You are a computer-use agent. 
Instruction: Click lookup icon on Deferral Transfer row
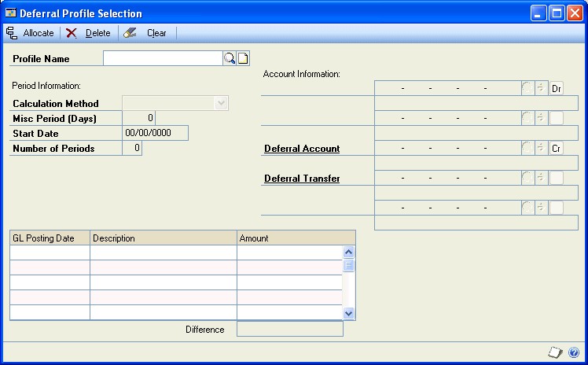point(527,178)
